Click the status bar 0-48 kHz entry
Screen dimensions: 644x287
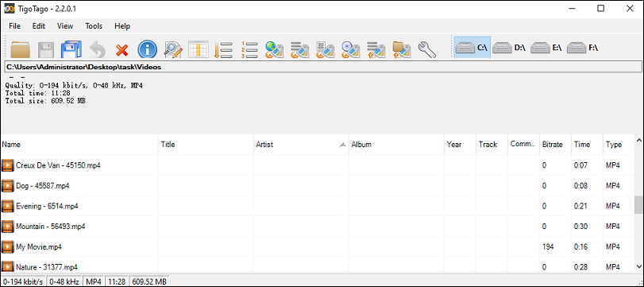64,281
